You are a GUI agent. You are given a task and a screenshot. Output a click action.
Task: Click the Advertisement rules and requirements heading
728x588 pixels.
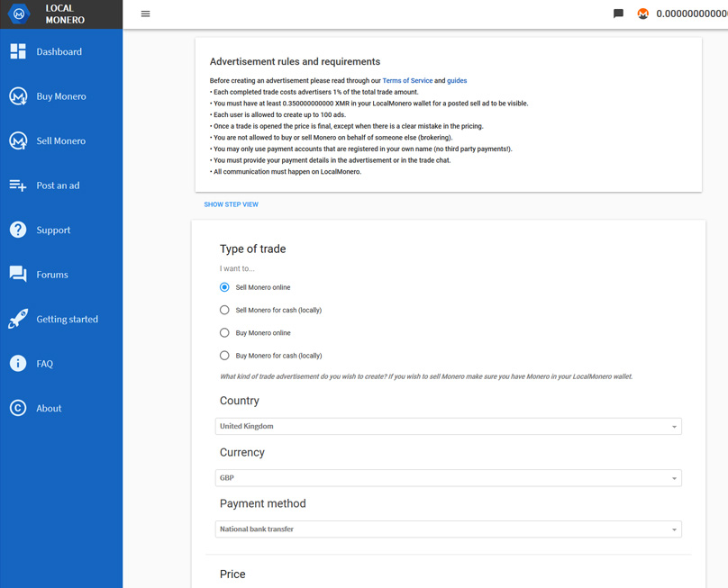295,61
